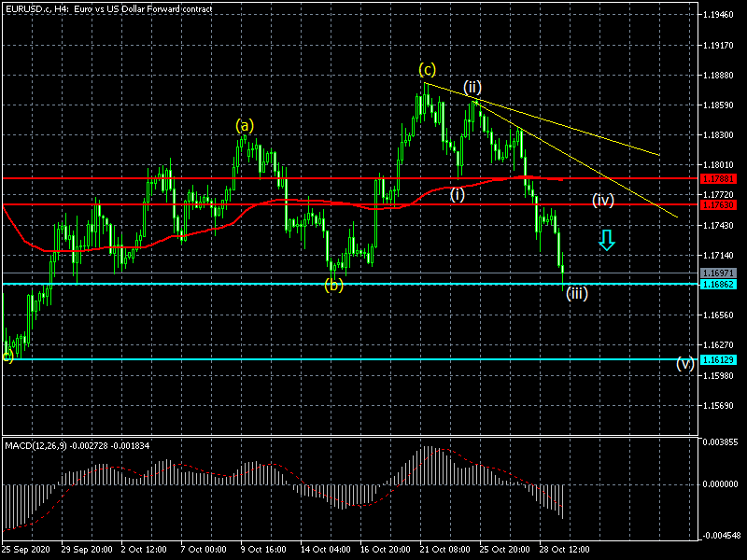This screenshot has height=560, width=747.
Task: Click the 14 Oct 04:00 time label
Action: pyautogui.click(x=326, y=550)
